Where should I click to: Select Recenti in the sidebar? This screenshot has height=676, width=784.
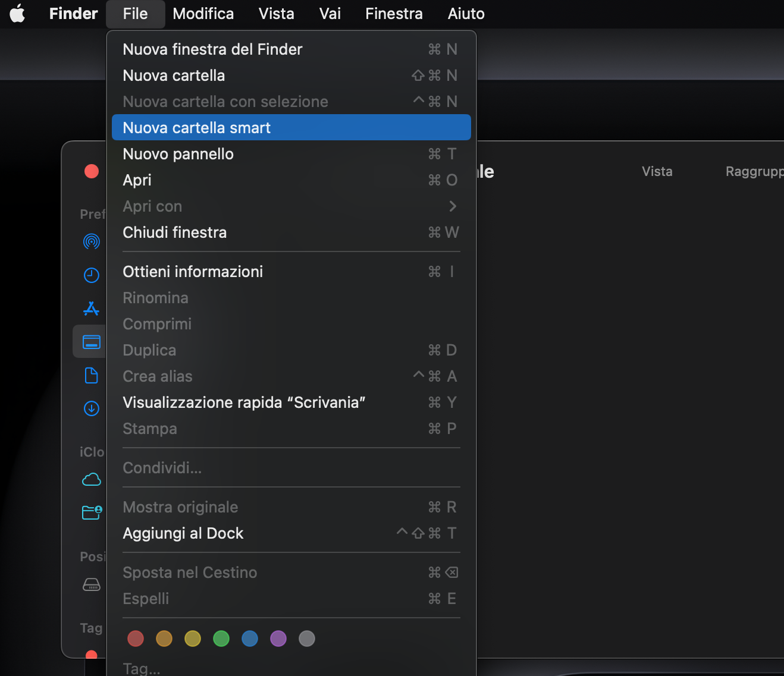pos(91,275)
